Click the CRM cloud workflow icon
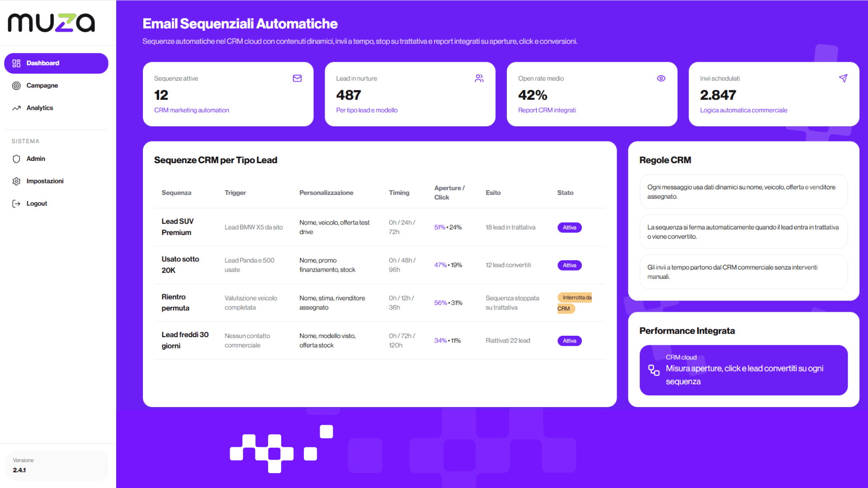 [654, 370]
